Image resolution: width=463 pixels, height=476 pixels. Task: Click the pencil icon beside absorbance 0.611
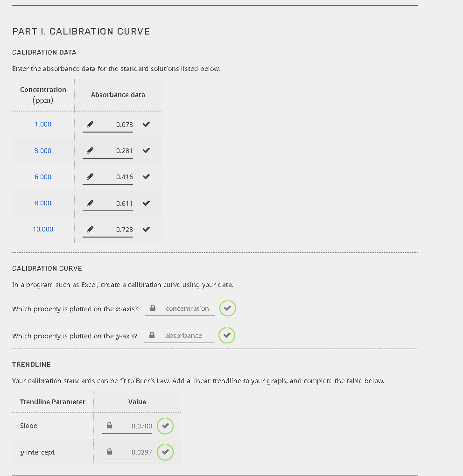coord(90,203)
